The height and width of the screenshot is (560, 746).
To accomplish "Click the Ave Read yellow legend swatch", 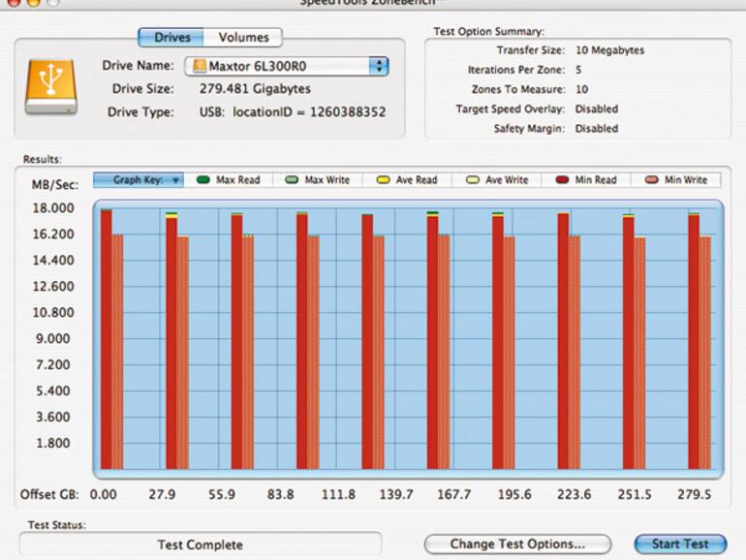I will pos(383,180).
